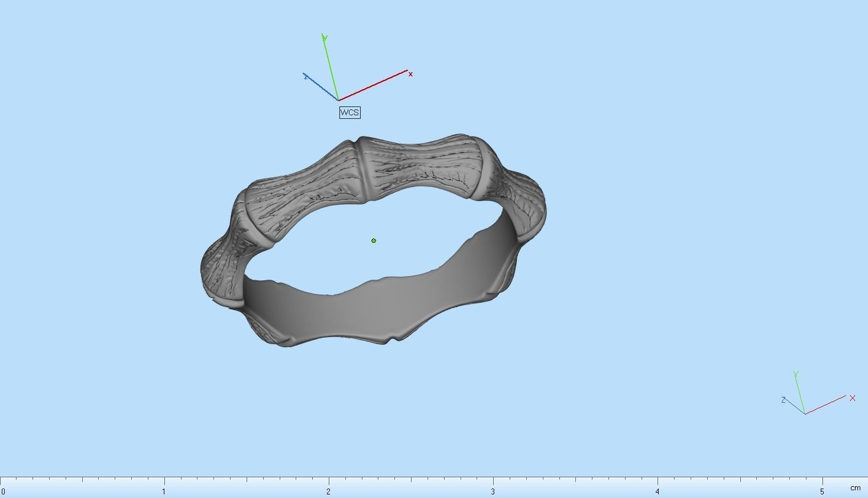Screen dimensions: 868x498
Task: Click the ruler mark labeled 5
Action: pyautogui.click(x=822, y=491)
